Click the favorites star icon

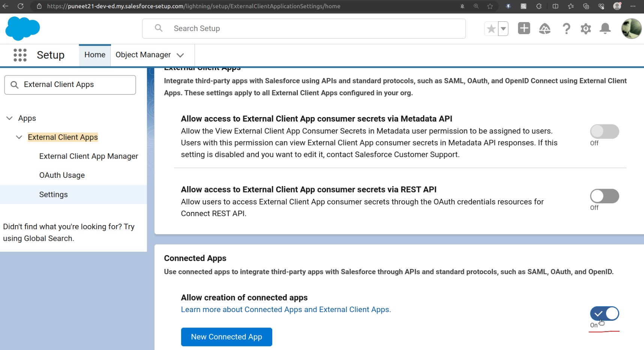tap(491, 29)
